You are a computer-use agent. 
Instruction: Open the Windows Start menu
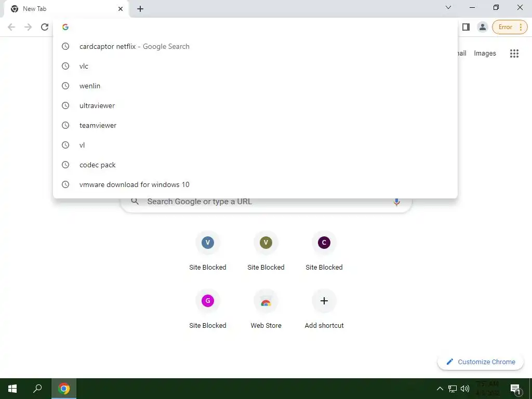12,389
